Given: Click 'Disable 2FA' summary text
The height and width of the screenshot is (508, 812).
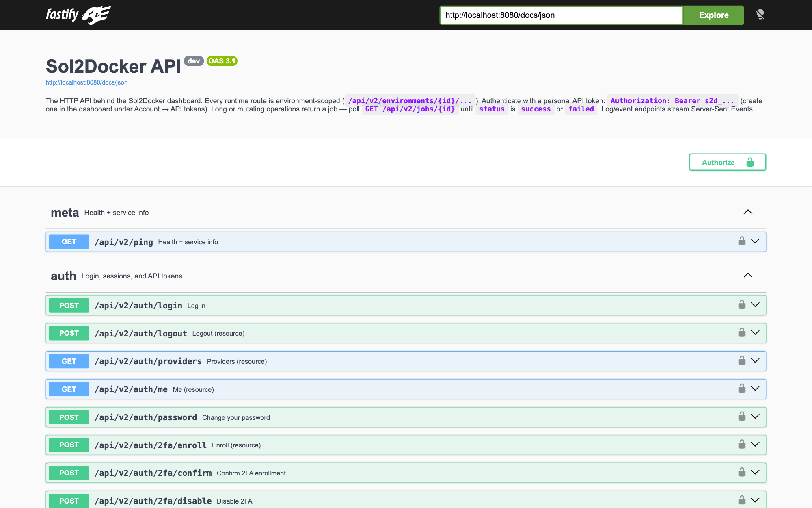Looking at the screenshot, I should pos(235,501).
